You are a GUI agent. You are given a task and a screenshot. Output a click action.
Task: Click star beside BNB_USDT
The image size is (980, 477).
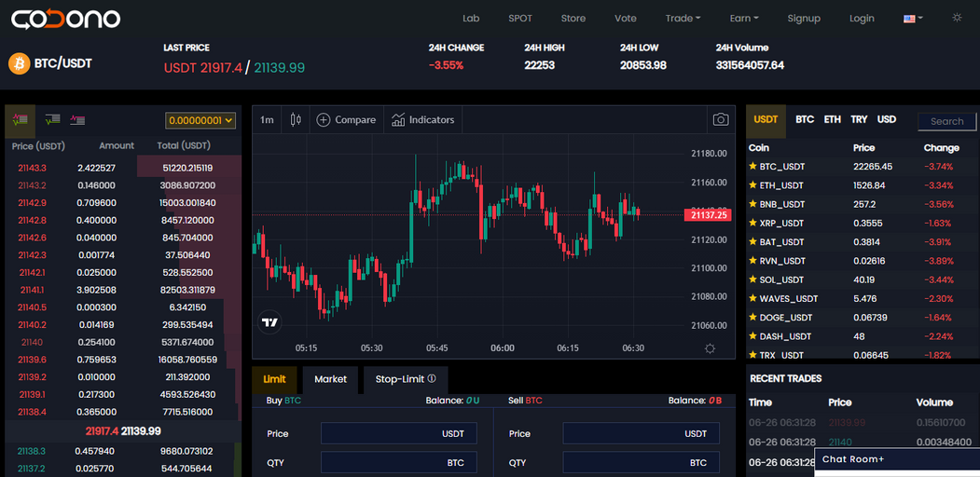coord(753,204)
